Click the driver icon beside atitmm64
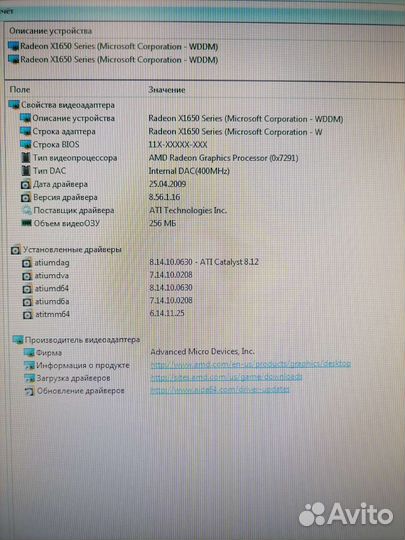This screenshot has width=405, height=540. pyautogui.click(x=28, y=315)
